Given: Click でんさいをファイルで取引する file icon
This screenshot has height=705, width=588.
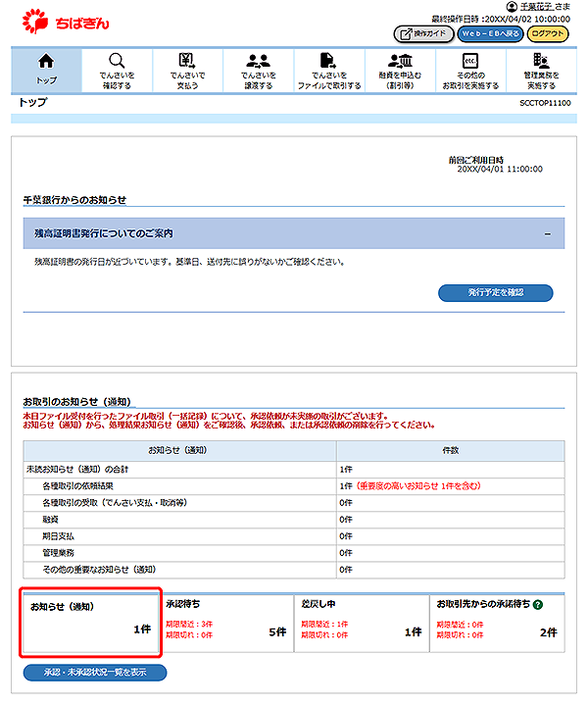Looking at the screenshot, I should [328, 61].
